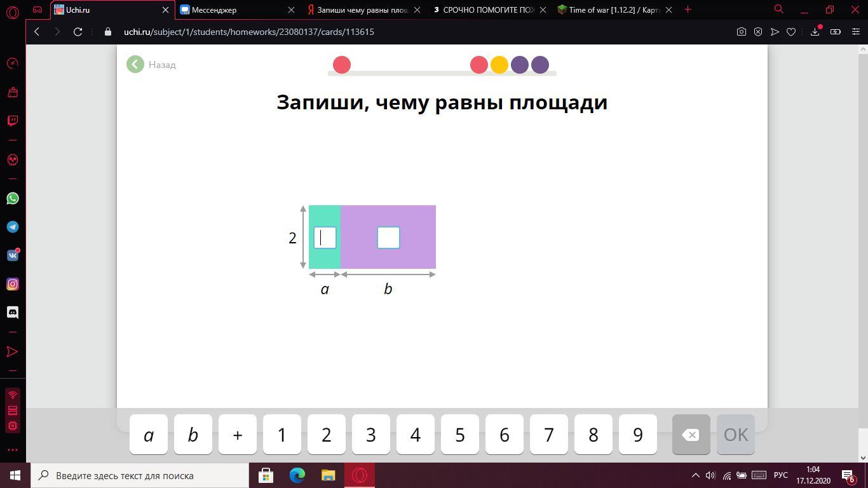The height and width of the screenshot is (488, 868).
Task: Reload the current page
Action: click(x=78, y=32)
